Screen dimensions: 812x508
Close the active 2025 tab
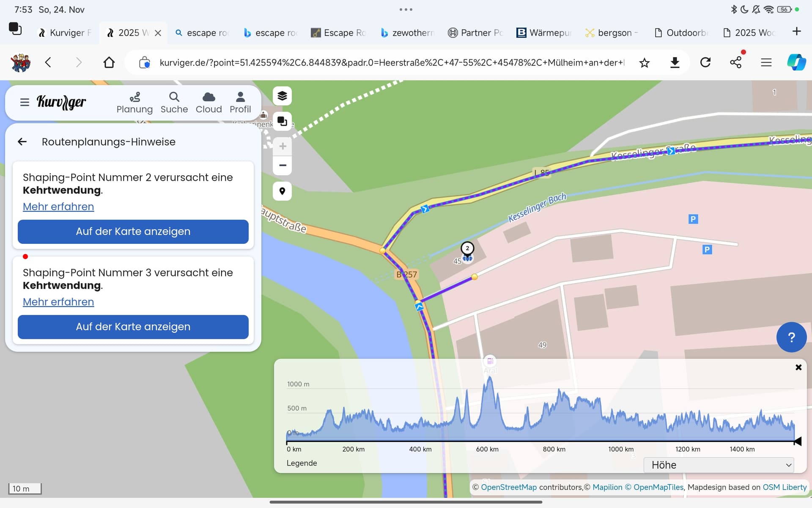[x=158, y=33]
